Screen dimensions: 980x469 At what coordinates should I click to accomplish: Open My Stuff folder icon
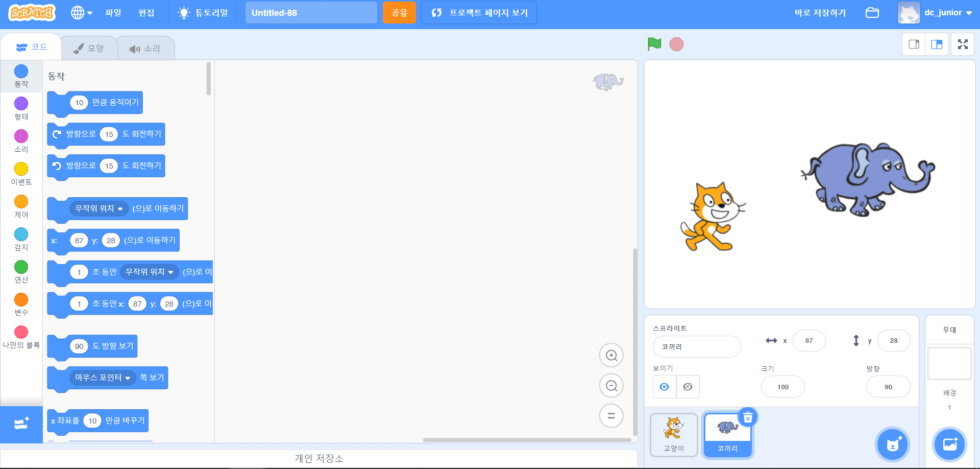pyautogui.click(x=872, y=13)
